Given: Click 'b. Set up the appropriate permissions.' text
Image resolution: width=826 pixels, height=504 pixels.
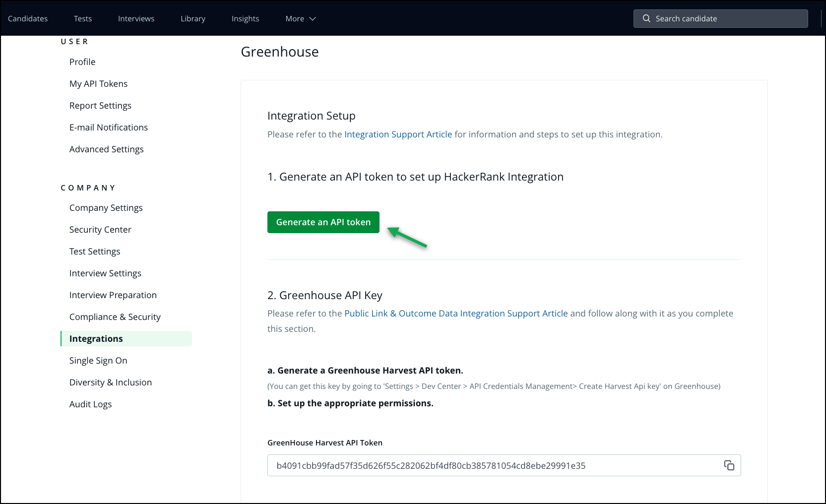Looking at the screenshot, I should [350, 403].
